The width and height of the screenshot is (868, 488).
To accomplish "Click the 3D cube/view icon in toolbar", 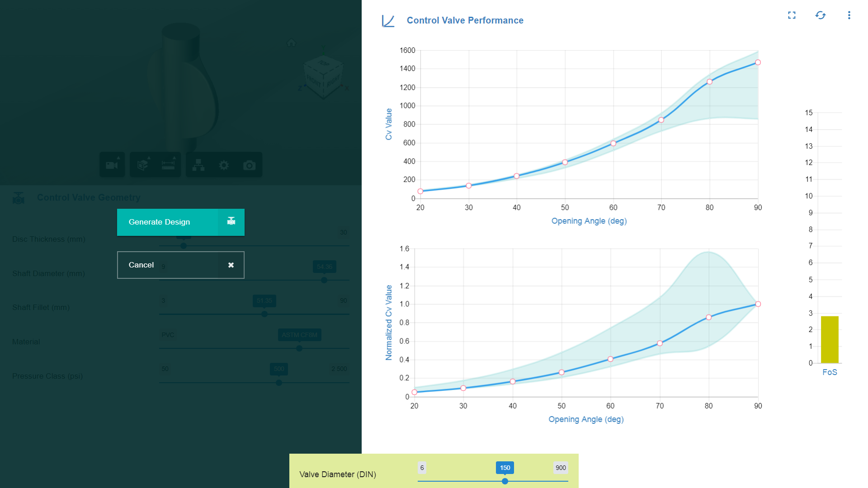I will [142, 165].
